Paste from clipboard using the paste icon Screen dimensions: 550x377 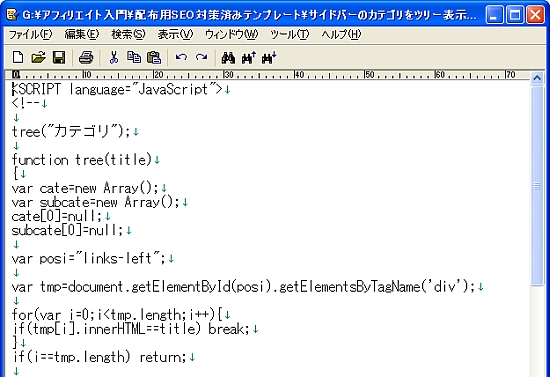[x=154, y=58]
